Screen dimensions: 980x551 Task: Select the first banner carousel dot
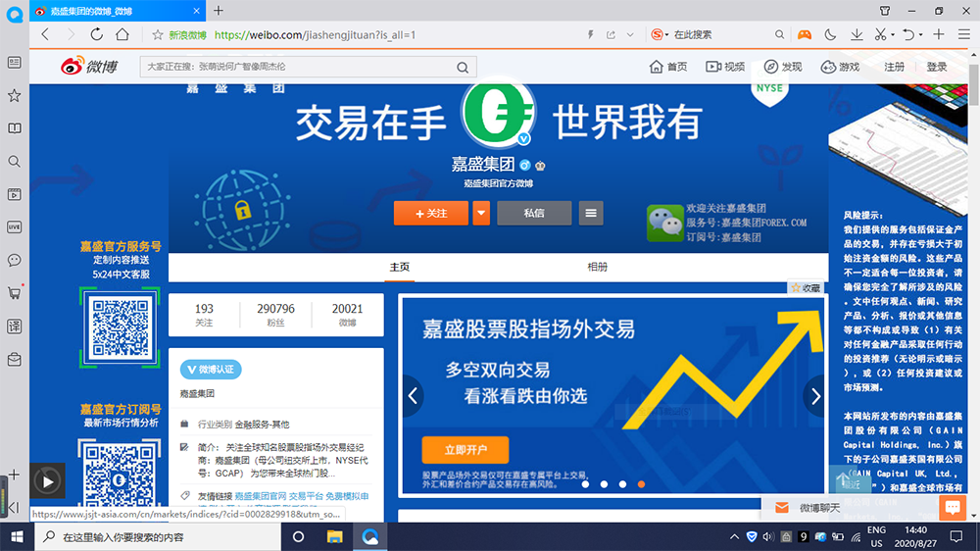[x=585, y=484]
